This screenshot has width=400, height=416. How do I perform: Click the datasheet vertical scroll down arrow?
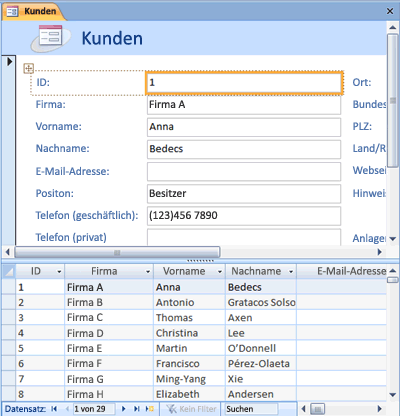[x=392, y=395]
